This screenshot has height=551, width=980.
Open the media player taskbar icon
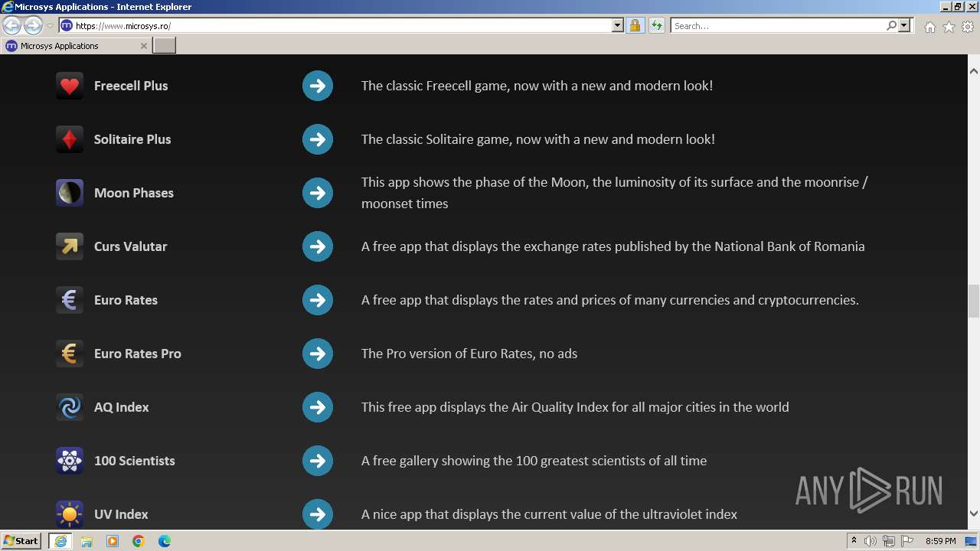tap(113, 541)
